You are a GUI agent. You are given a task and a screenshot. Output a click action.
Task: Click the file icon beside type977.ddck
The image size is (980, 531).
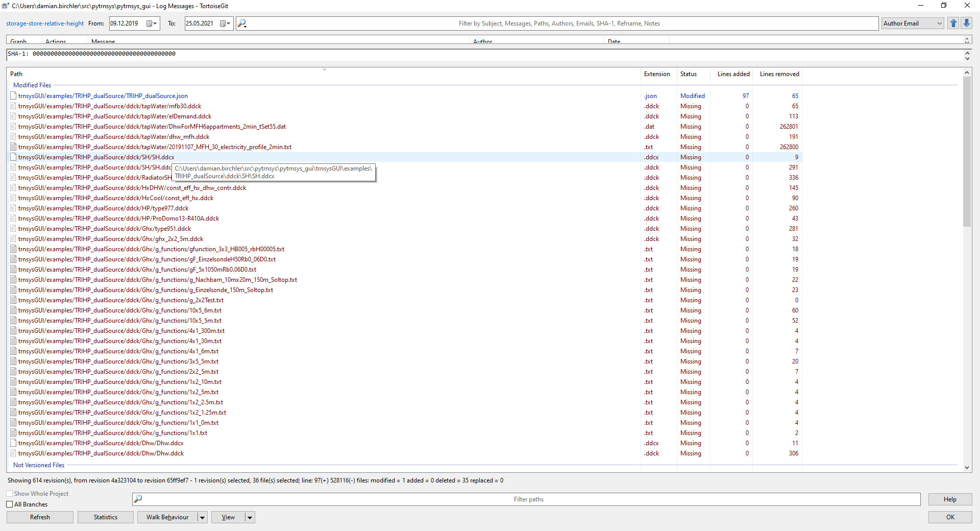pos(12,208)
